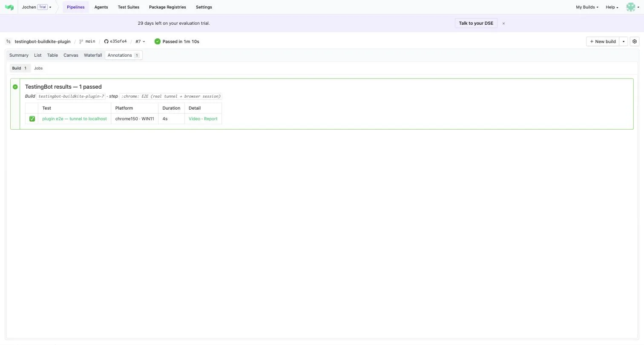Open the Report link
The height and width of the screenshot is (345, 644).
coord(210,119)
